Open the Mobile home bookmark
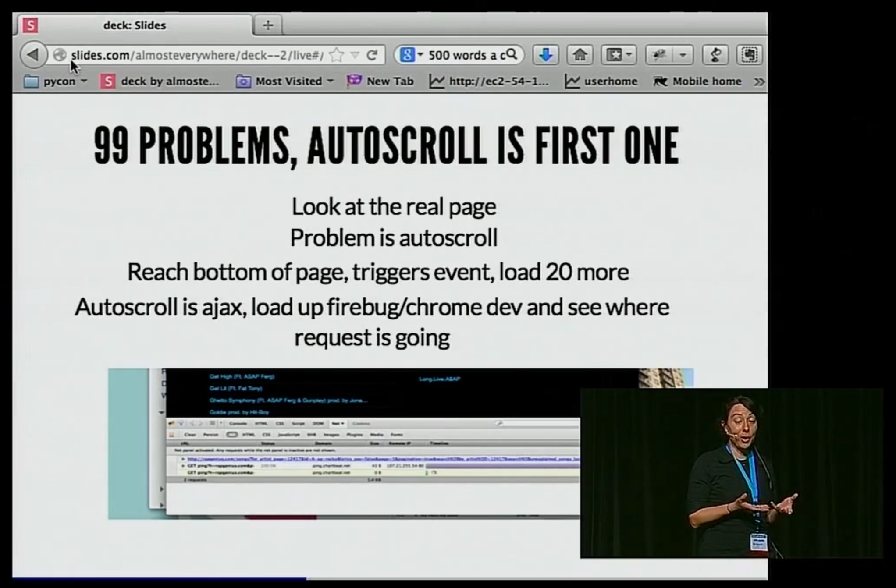 pyautogui.click(x=698, y=81)
